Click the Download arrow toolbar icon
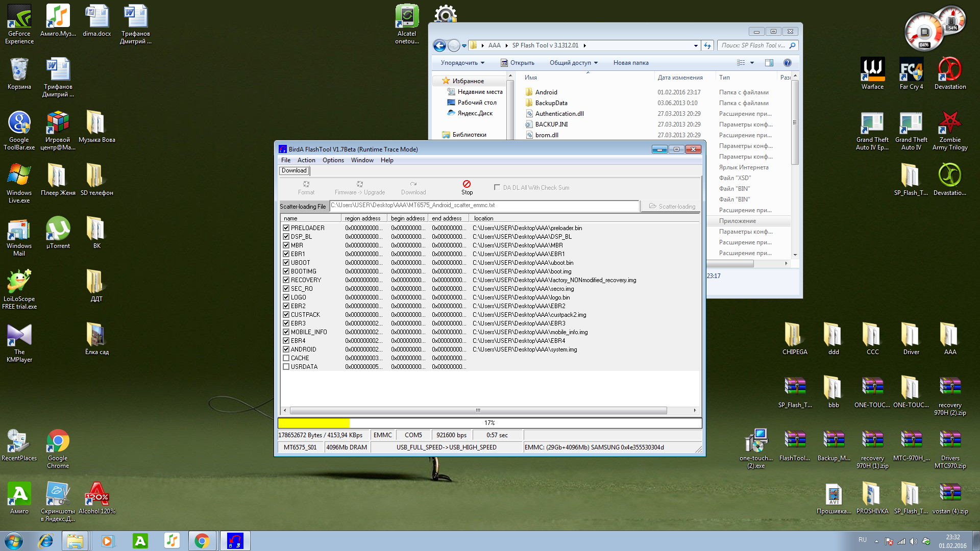This screenshot has height=551, width=980. pos(413,184)
